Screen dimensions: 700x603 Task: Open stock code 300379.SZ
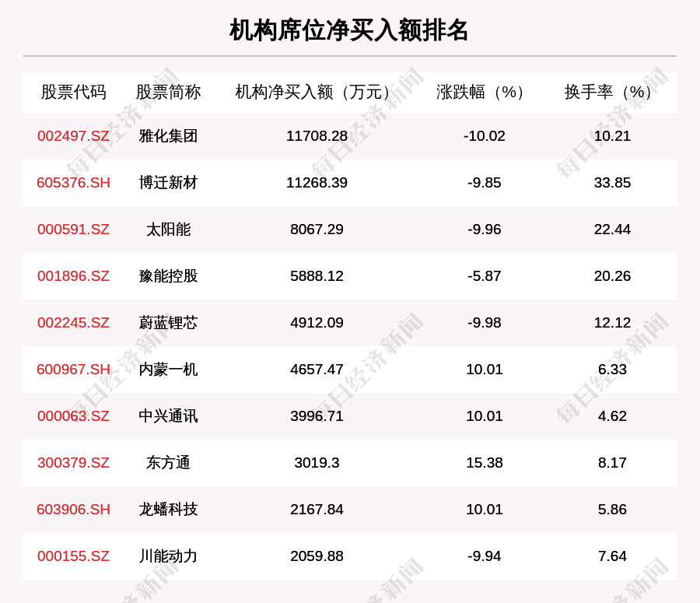pos(74,463)
